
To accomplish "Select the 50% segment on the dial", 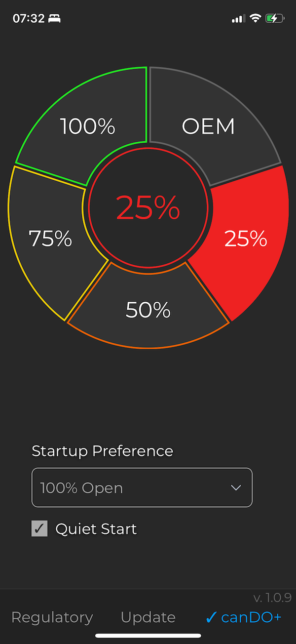I will point(148,310).
